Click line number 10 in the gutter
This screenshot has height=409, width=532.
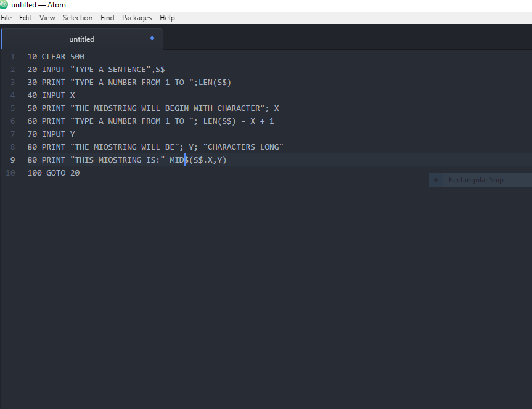click(10, 173)
